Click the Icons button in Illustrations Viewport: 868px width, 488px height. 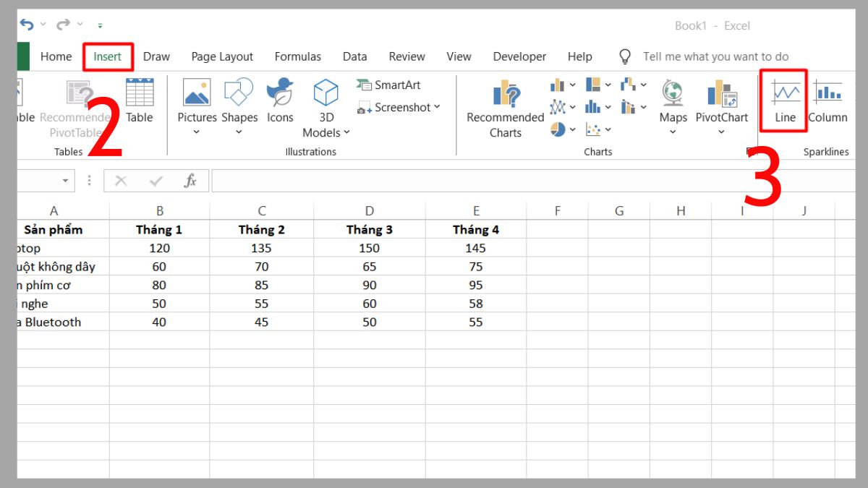(279, 101)
